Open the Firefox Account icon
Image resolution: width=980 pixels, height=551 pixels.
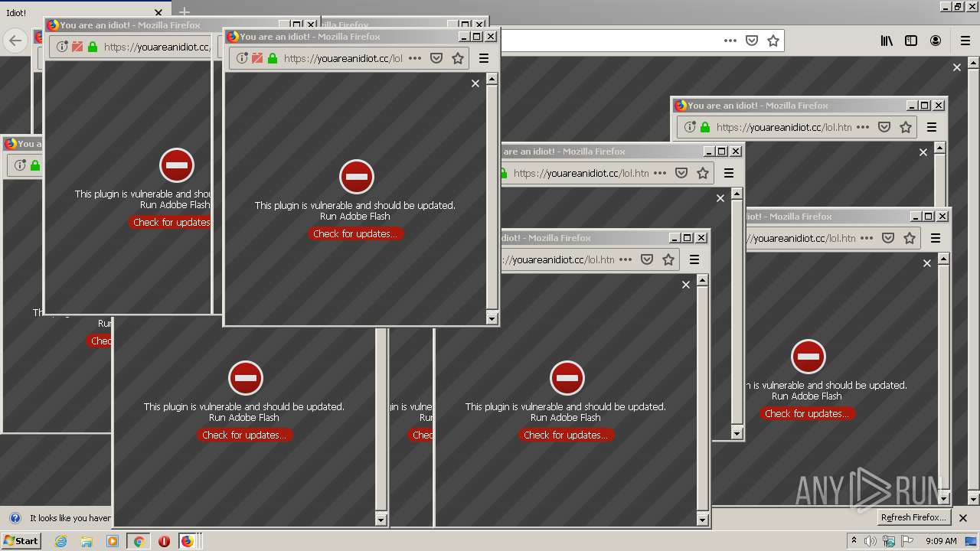(936, 41)
